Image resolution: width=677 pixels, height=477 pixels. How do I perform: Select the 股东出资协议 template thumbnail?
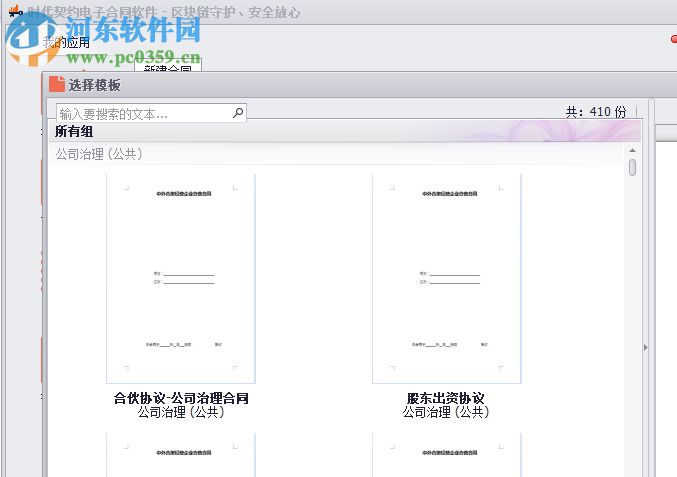tap(447, 278)
